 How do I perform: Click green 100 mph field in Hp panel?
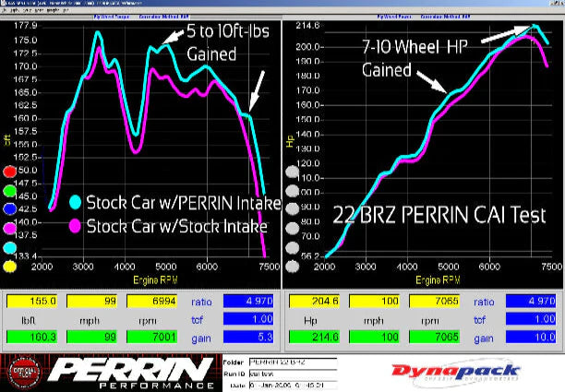point(374,337)
